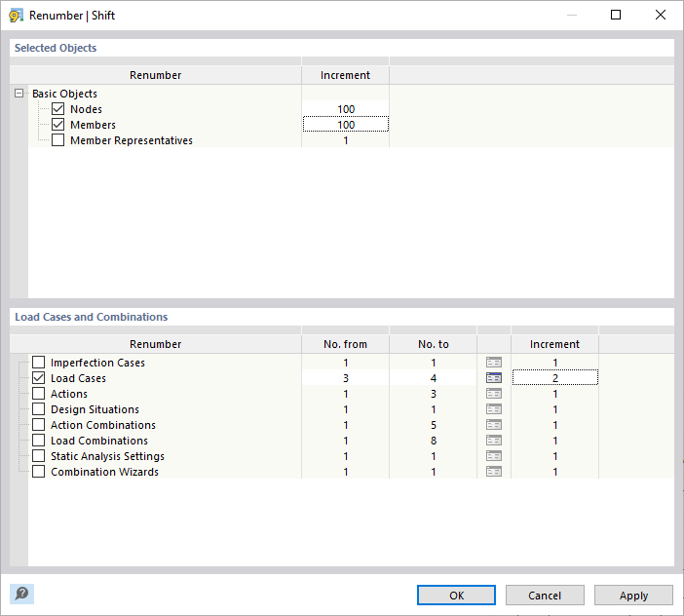Click list icon in Combination Wizards row
The image size is (684, 616).
(494, 472)
